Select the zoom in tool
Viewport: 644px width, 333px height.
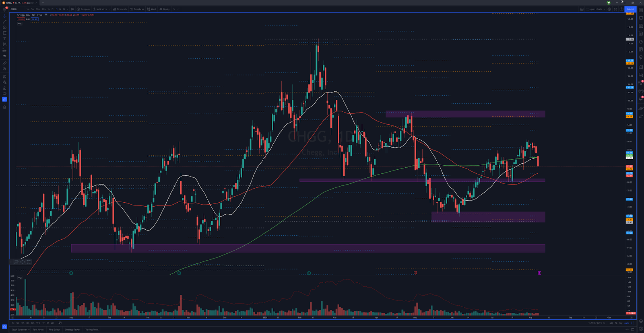[4, 69]
